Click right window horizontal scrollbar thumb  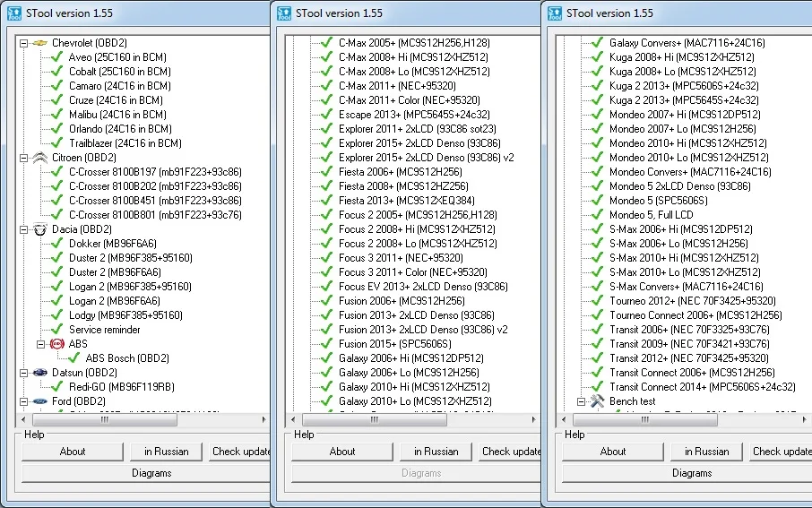click(x=644, y=419)
